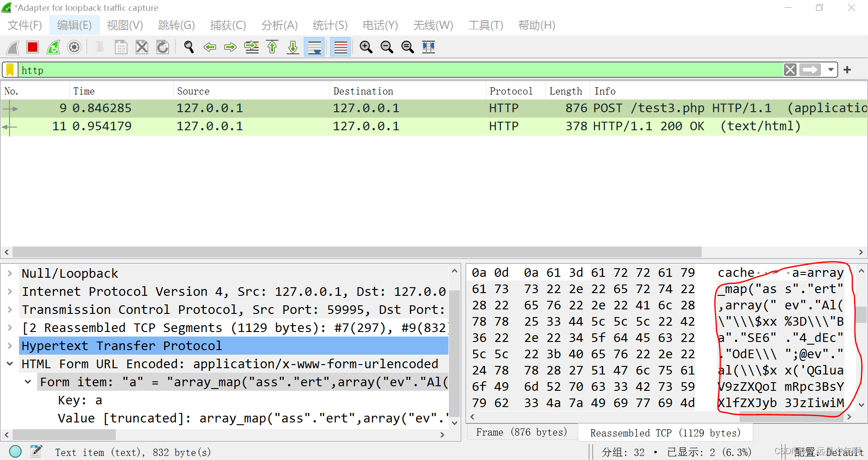Toggle auto-scroll during live capture
868x460 pixels.
[314, 47]
